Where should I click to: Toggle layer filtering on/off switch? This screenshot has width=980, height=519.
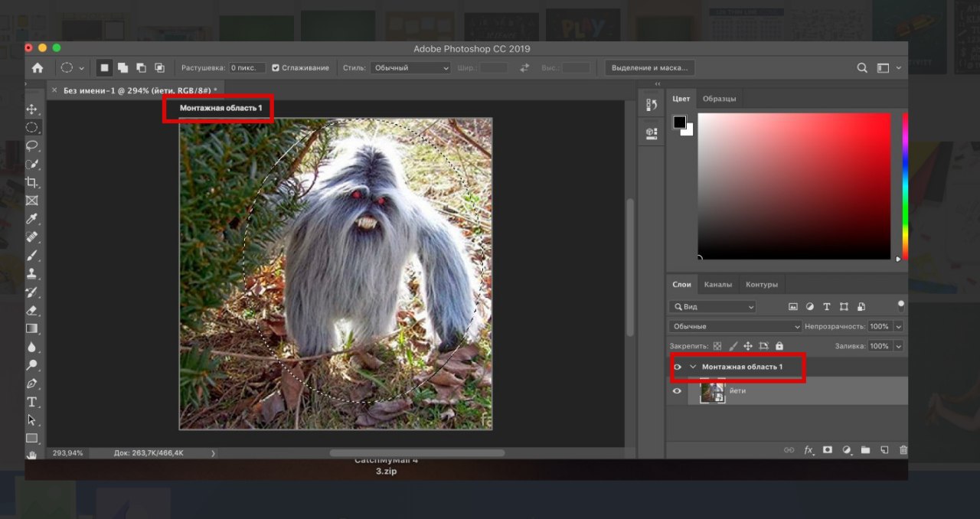(900, 305)
